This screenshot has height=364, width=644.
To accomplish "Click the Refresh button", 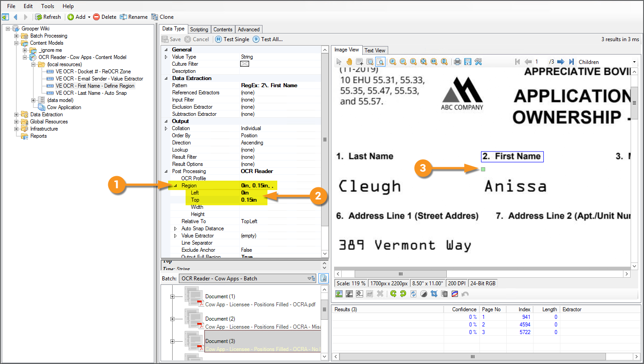I will click(x=48, y=17).
